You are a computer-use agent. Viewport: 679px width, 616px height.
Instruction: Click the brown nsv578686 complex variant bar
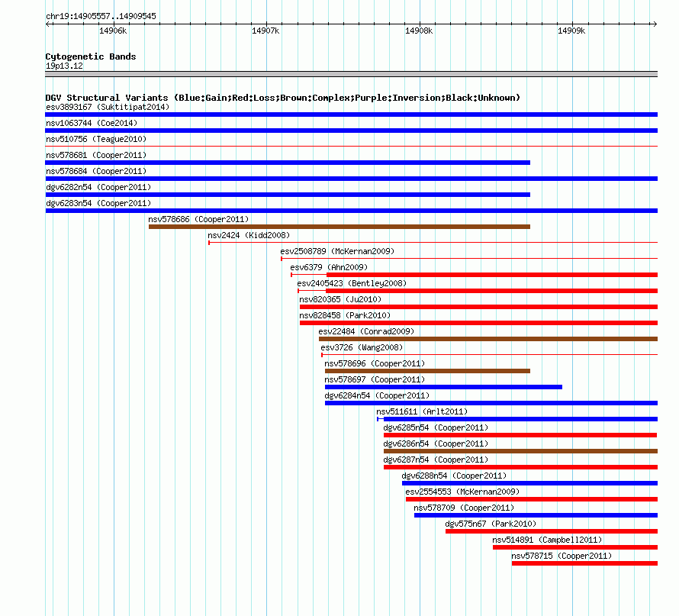click(x=339, y=227)
